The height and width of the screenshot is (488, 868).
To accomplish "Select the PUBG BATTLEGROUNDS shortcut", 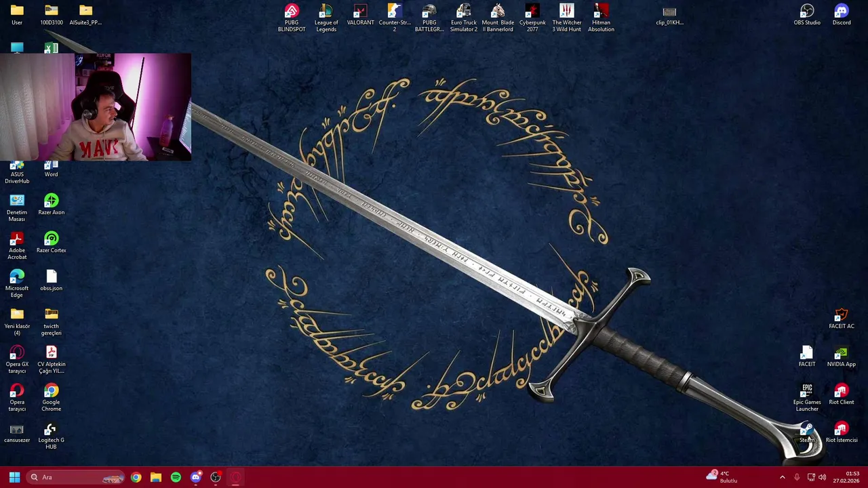I will [x=429, y=18].
